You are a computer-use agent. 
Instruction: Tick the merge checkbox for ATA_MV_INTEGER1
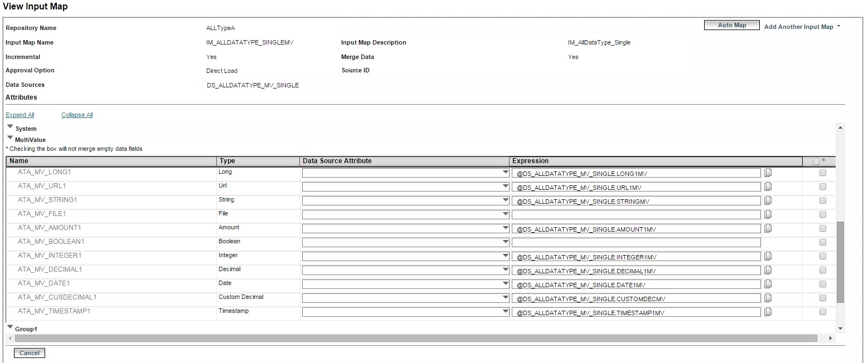click(823, 256)
